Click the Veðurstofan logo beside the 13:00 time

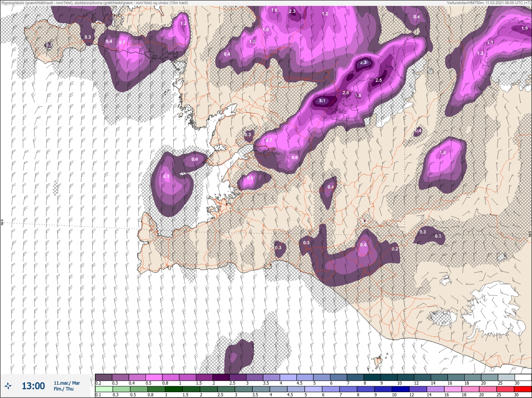8,386
